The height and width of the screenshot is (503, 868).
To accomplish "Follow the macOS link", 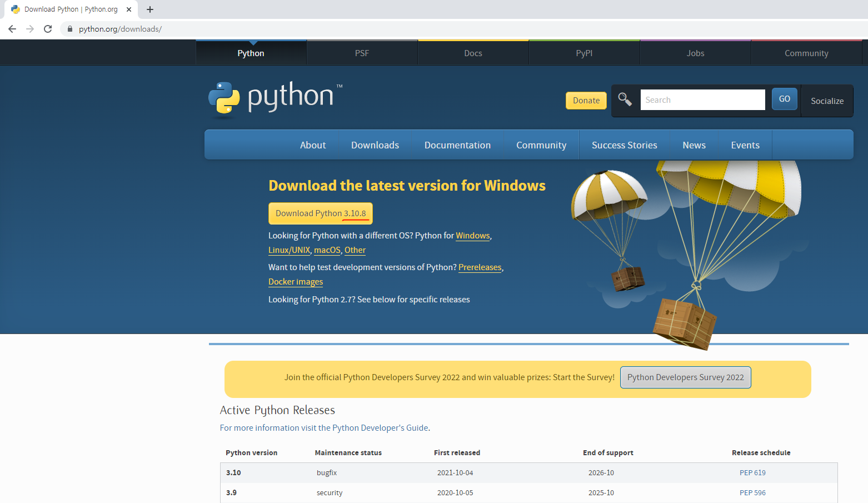I will click(x=327, y=250).
